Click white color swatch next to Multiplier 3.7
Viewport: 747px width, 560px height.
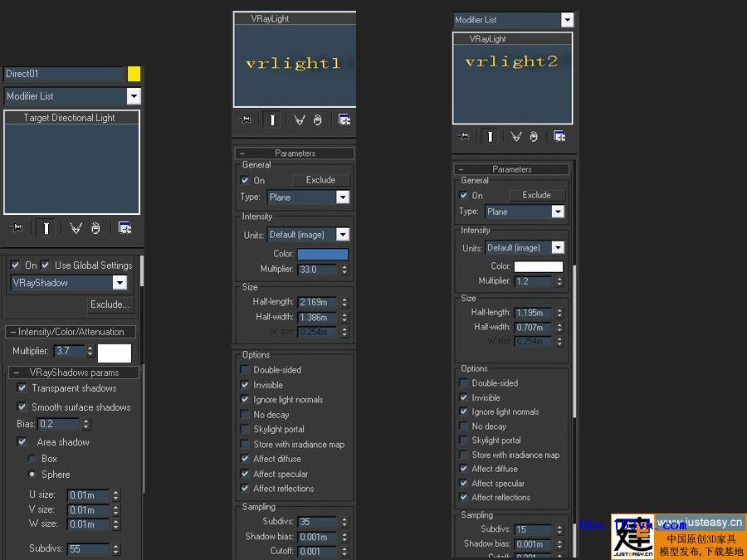click(115, 353)
